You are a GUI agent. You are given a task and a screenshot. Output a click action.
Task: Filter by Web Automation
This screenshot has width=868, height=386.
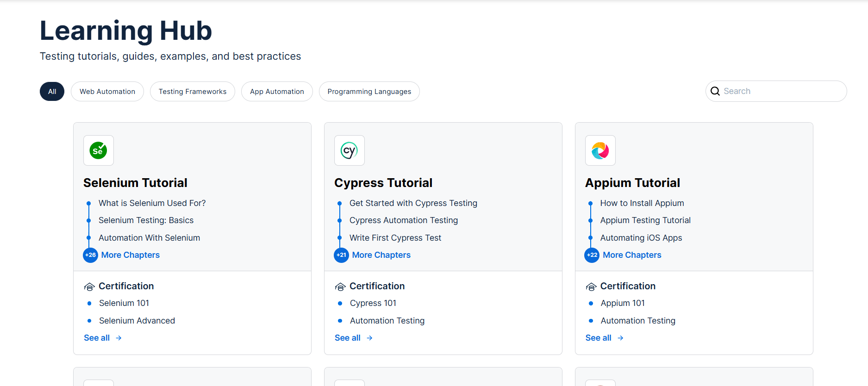[x=107, y=92]
